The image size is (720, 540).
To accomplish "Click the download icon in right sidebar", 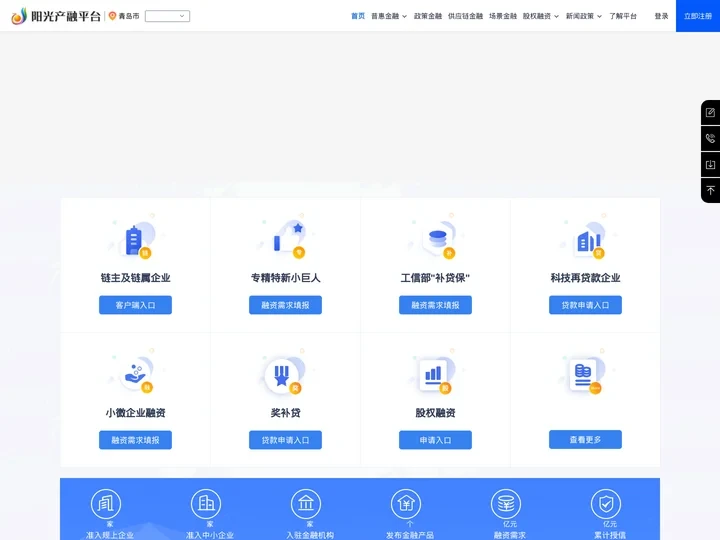I will (710, 164).
